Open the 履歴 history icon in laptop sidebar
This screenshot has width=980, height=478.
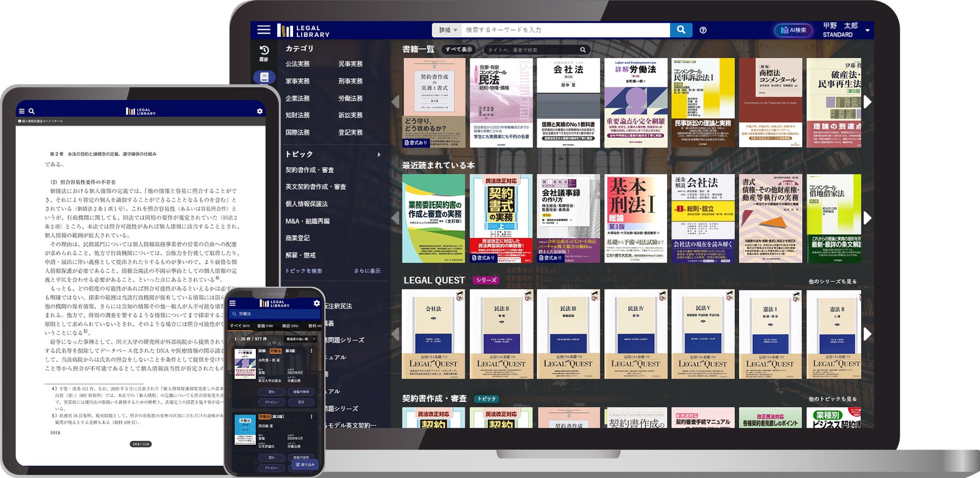click(264, 53)
